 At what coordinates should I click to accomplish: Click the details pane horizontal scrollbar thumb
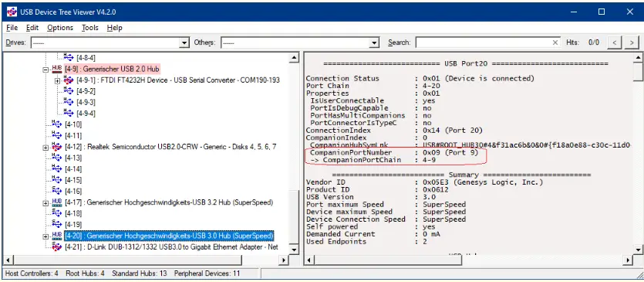(x=388, y=260)
